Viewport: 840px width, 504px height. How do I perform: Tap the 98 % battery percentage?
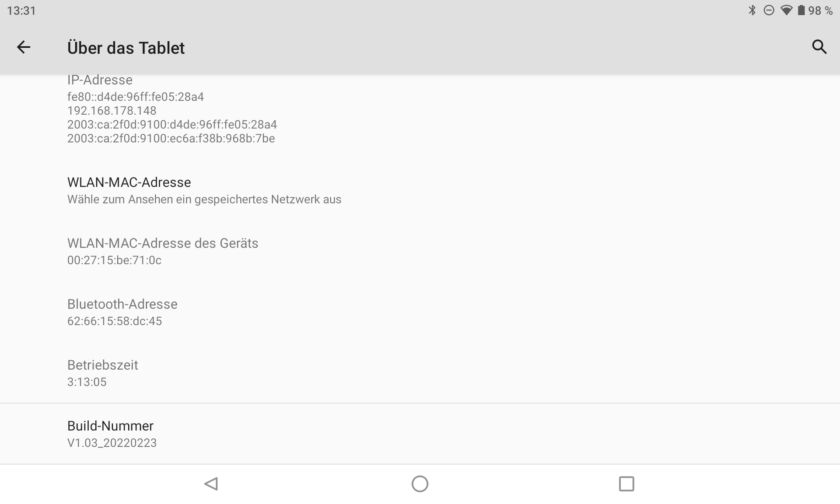pos(820,10)
